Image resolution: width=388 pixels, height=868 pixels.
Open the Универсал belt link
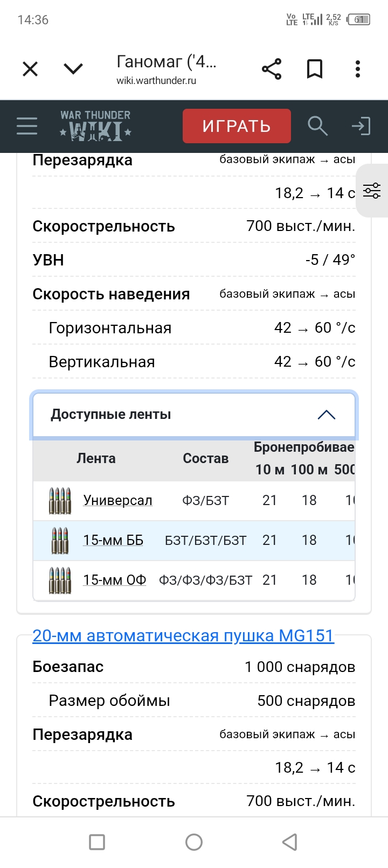click(x=117, y=500)
